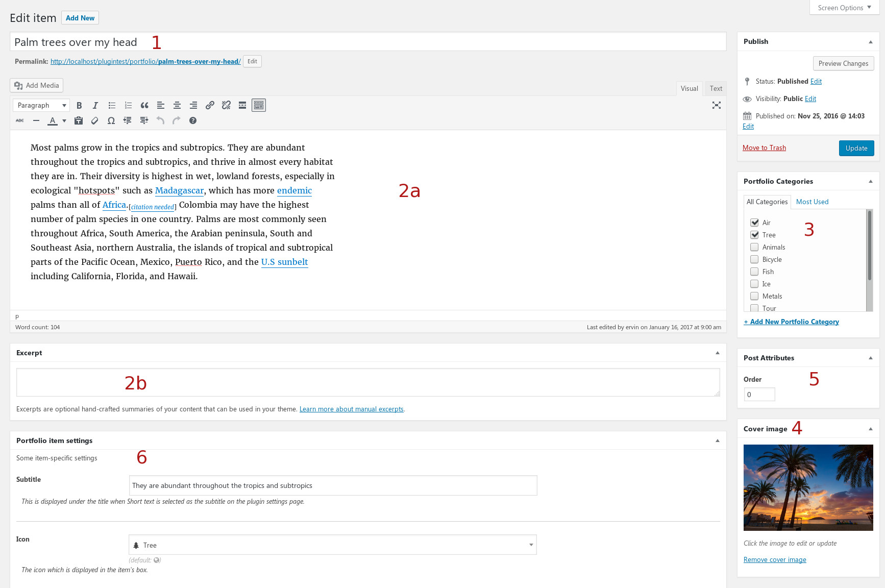Insert Read More tag
This screenshot has width=885, height=588.
pyautogui.click(x=242, y=105)
